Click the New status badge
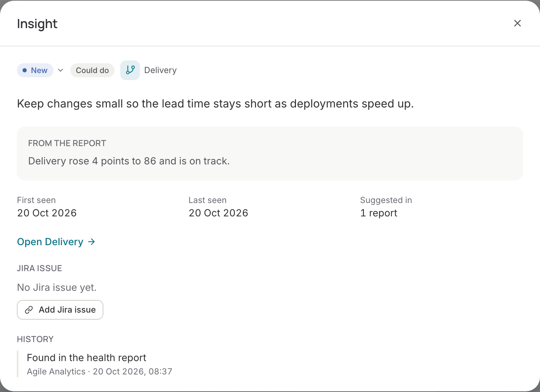 [35, 70]
